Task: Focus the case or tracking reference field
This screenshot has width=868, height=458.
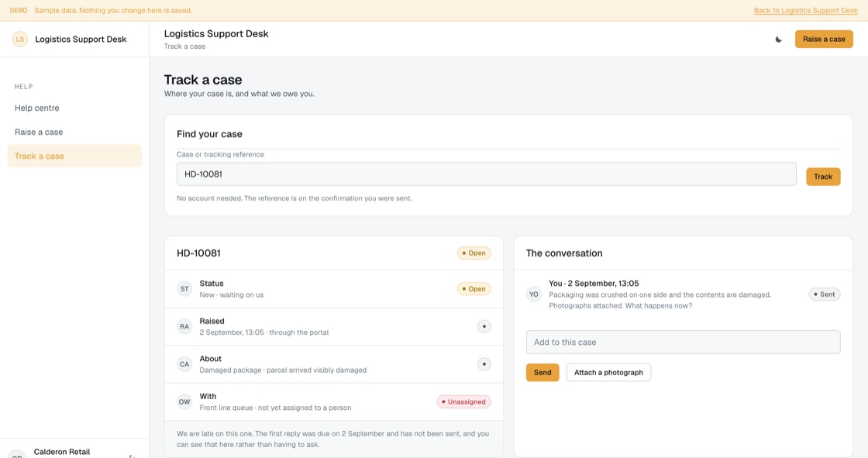Action: click(x=486, y=174)
